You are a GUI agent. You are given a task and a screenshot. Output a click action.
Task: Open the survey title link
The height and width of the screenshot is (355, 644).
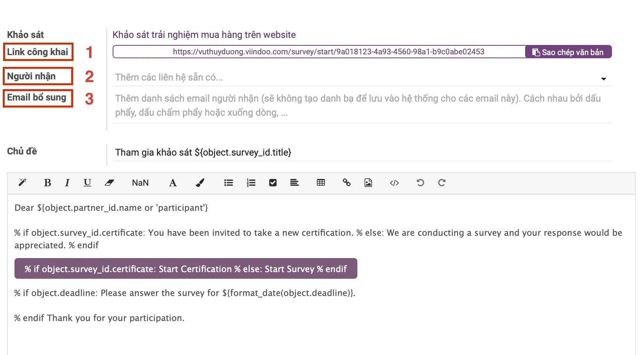point(204,35)
